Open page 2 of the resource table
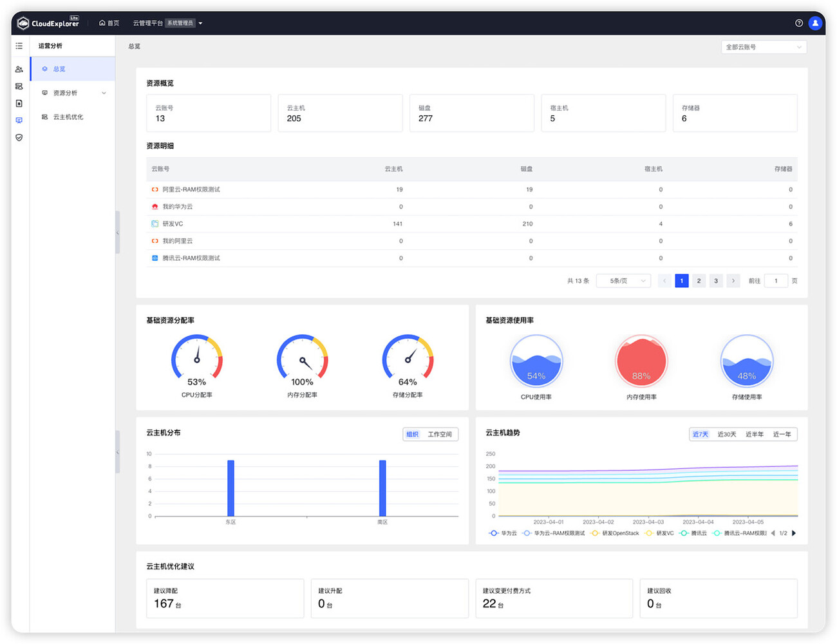Screen dimensions: 837x644 pyautogui.click(x=699, y=280)
